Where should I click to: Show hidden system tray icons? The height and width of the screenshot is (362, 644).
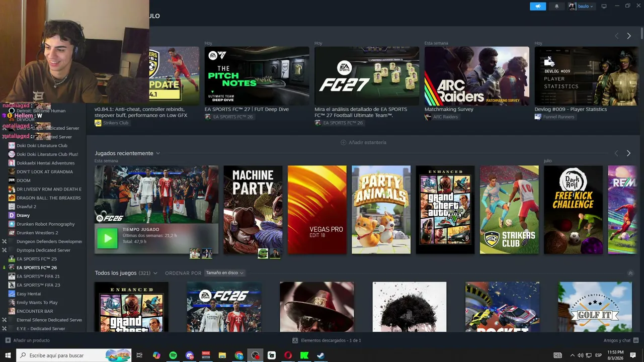(x=572, y=355)
